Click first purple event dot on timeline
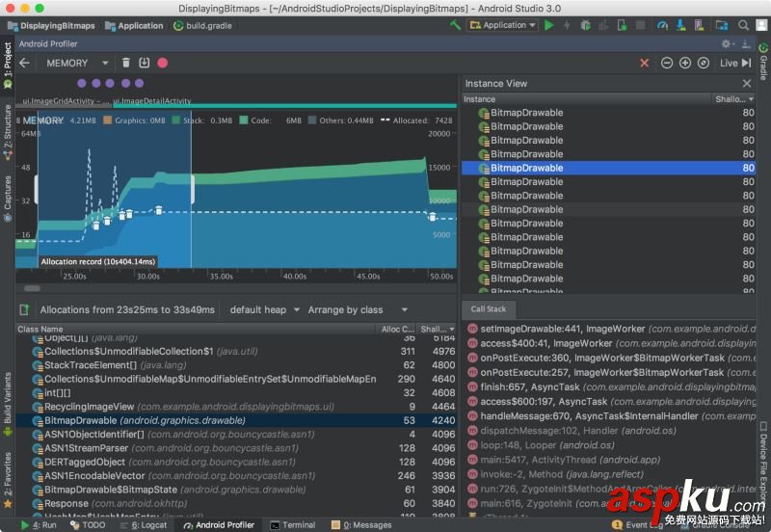 (82, 83)
